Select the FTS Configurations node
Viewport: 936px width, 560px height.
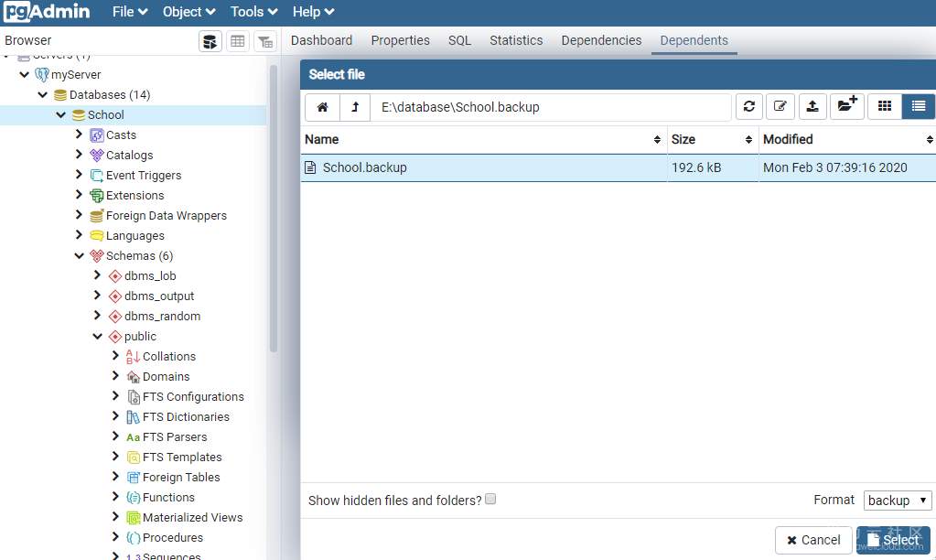193,396
